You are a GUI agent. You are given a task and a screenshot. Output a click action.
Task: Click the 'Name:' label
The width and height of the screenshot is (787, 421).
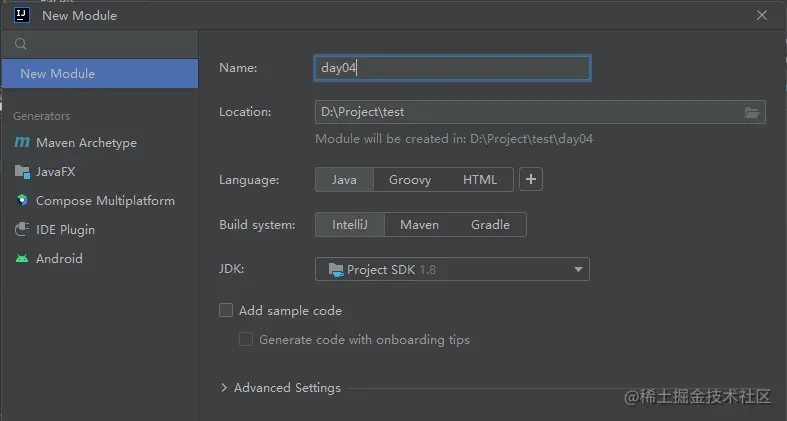(x=238, y=68)
